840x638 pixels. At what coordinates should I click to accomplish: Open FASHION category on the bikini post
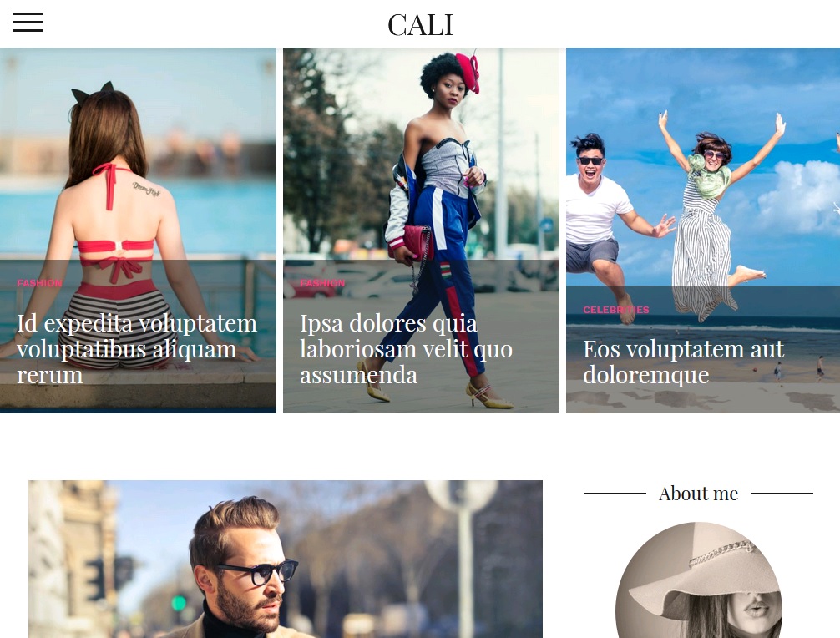(x=39, y=283)
